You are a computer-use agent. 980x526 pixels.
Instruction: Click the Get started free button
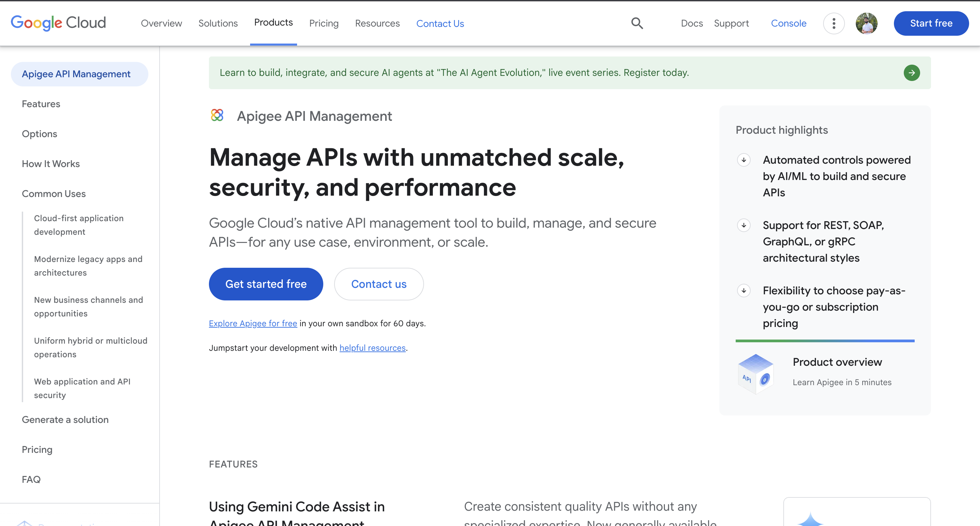point(265,284)
